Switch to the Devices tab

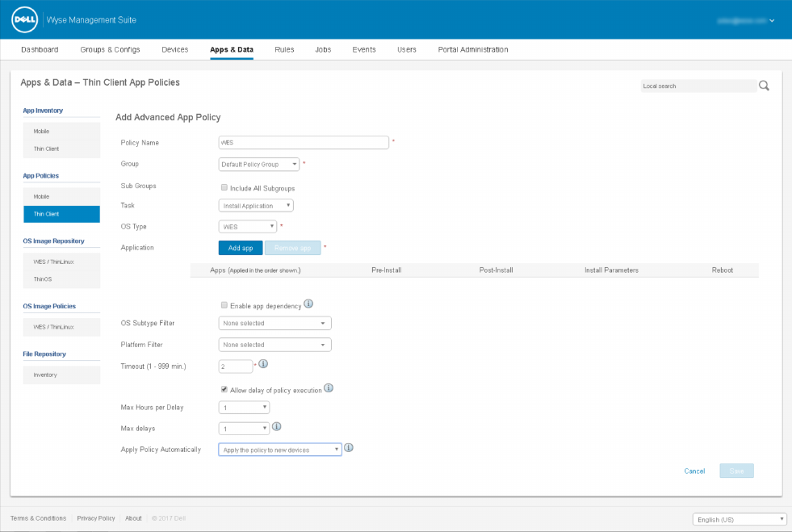(x=174, y=49)
